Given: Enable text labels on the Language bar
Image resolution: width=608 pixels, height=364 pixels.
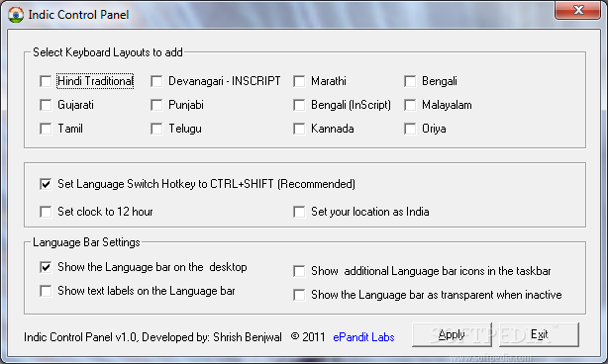Looking at the screenshot, I should 46,291.
